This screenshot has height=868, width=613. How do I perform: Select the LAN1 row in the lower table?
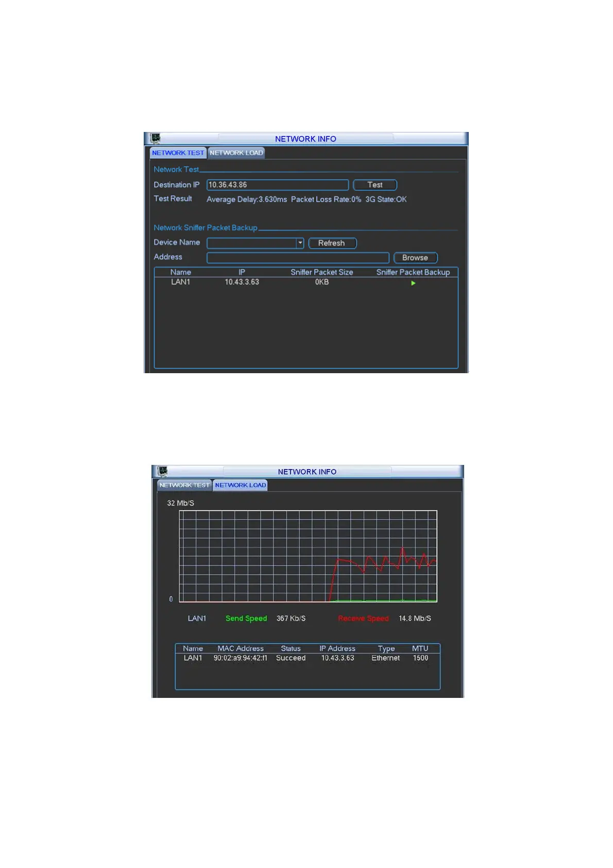308,658
